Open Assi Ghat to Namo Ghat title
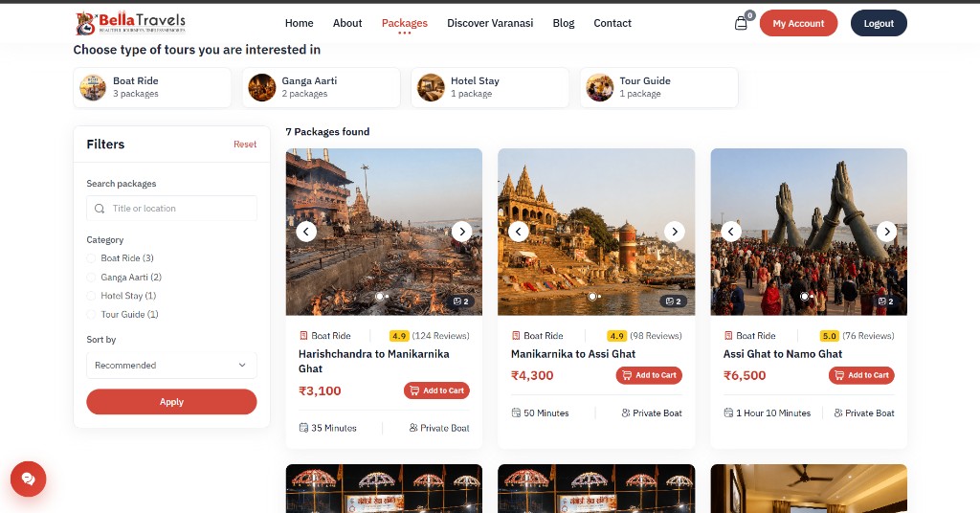Image resolution: width=980 pixels, height=513 pixels. click(x=783, y=354)
